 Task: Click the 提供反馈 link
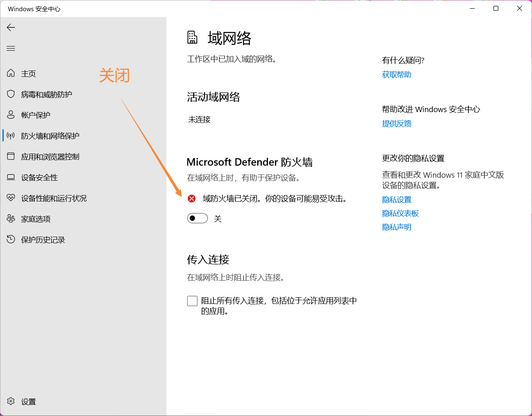click(397, 123)
